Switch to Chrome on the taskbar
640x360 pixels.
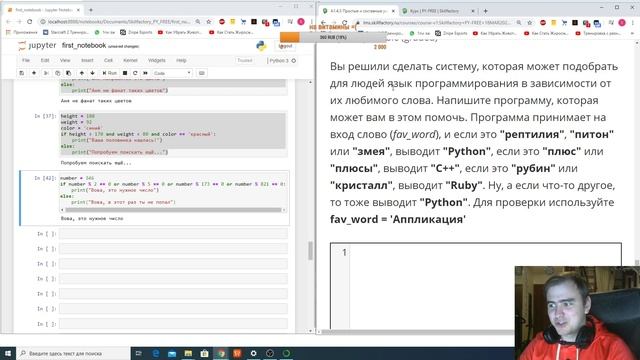[221, 353]
